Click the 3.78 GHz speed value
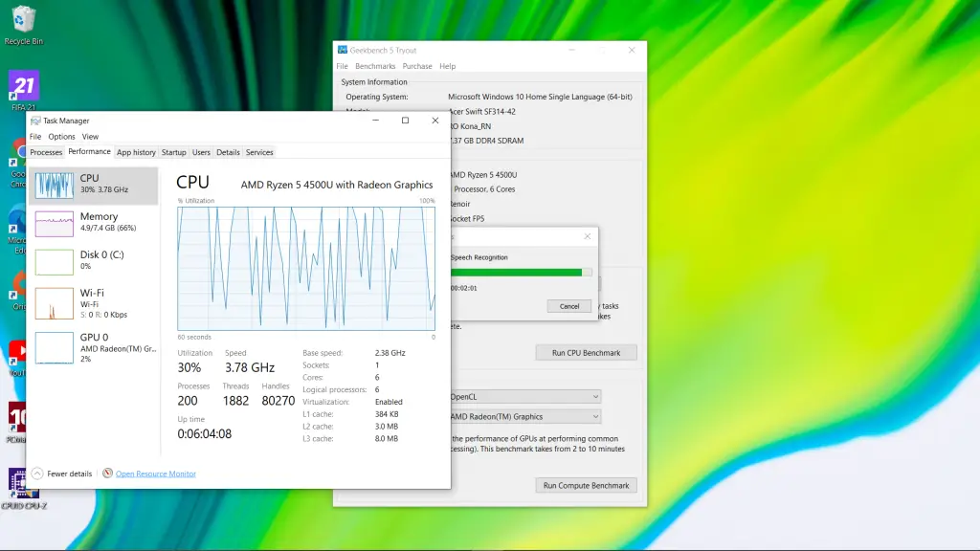980x551 pixels. (250, 367)
